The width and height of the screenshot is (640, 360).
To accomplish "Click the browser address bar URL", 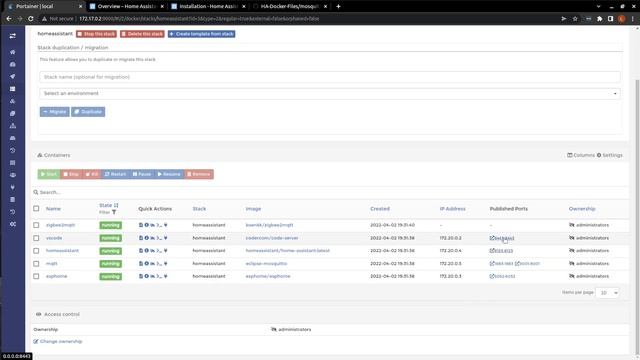I will (x=199, y=19).
